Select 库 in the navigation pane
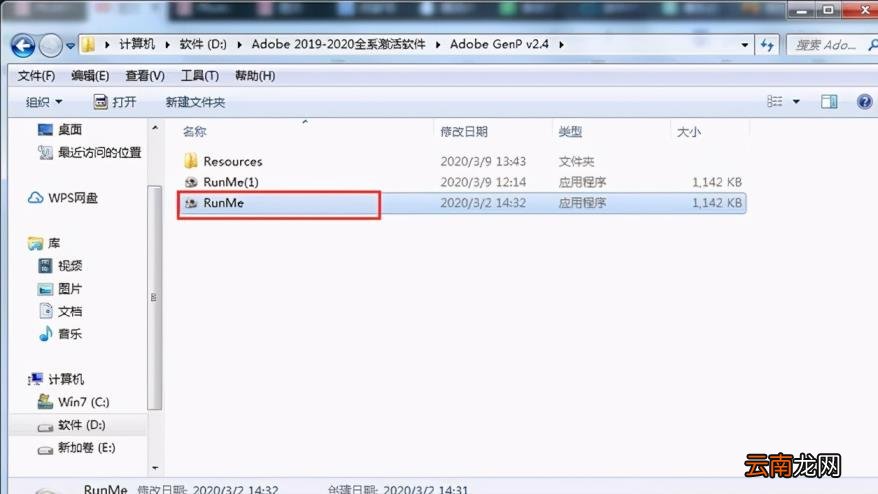The image size is (878, 494). click(x=44, y=243)
